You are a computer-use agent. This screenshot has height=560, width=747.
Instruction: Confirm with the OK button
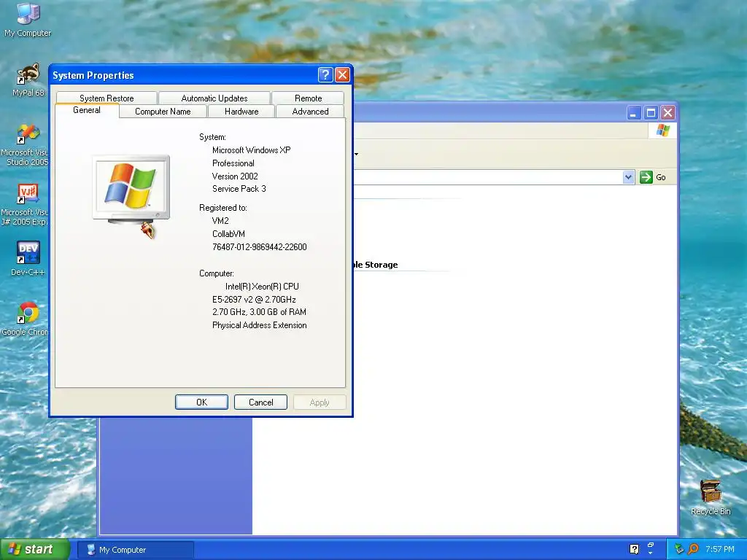[201, 402]
